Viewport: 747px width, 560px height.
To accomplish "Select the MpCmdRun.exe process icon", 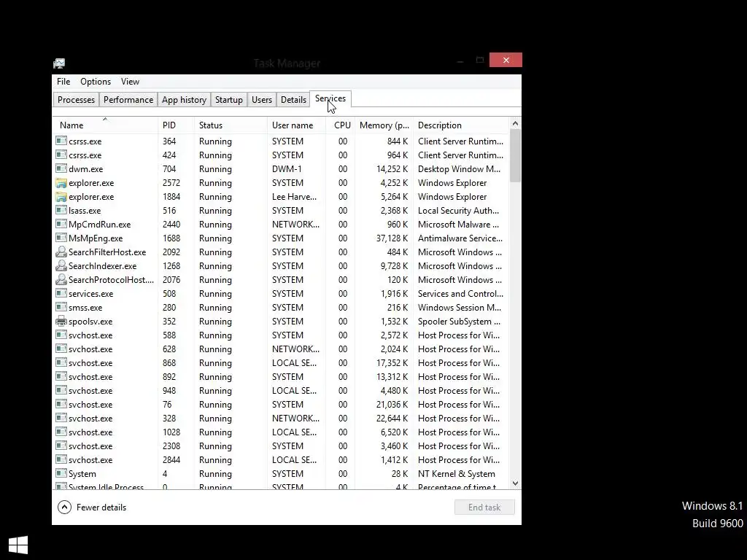I will click(61, 223).
